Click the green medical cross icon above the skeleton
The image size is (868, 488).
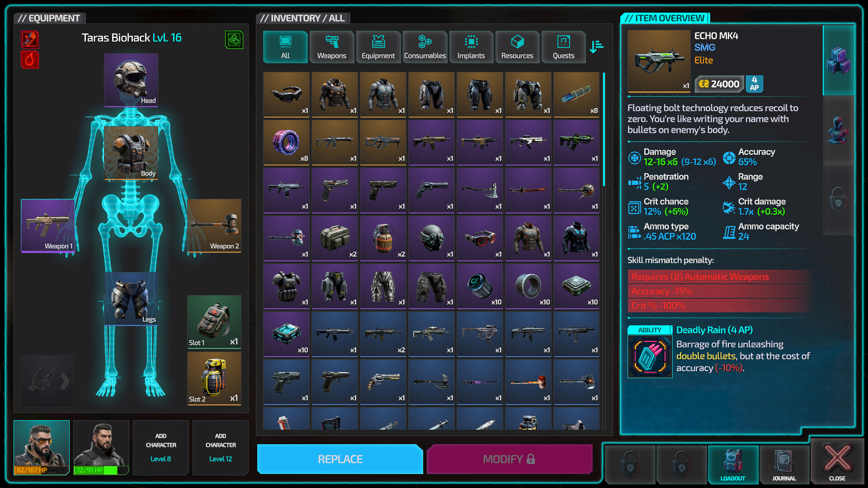click(x=234, y=39)
